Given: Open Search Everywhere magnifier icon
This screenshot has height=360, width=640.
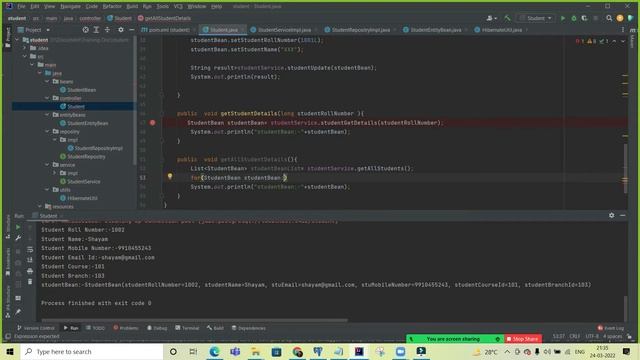Looking at the screenshot, I should 609,18.
